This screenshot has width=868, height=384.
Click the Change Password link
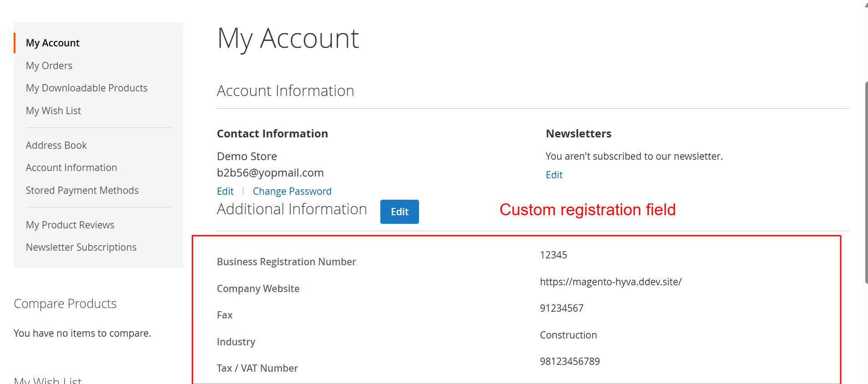292,191
